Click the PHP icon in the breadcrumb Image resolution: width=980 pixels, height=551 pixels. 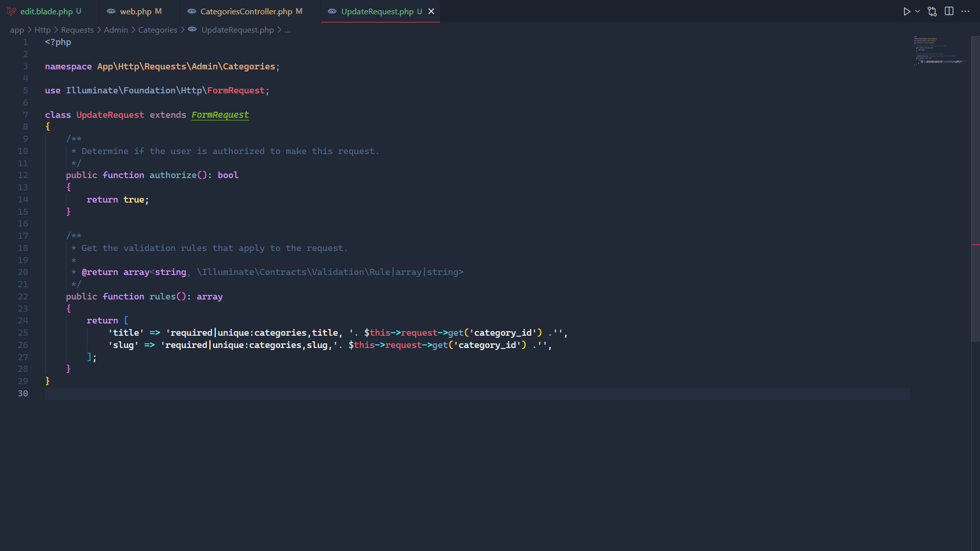pyautogui.click(x=192, y=30)
